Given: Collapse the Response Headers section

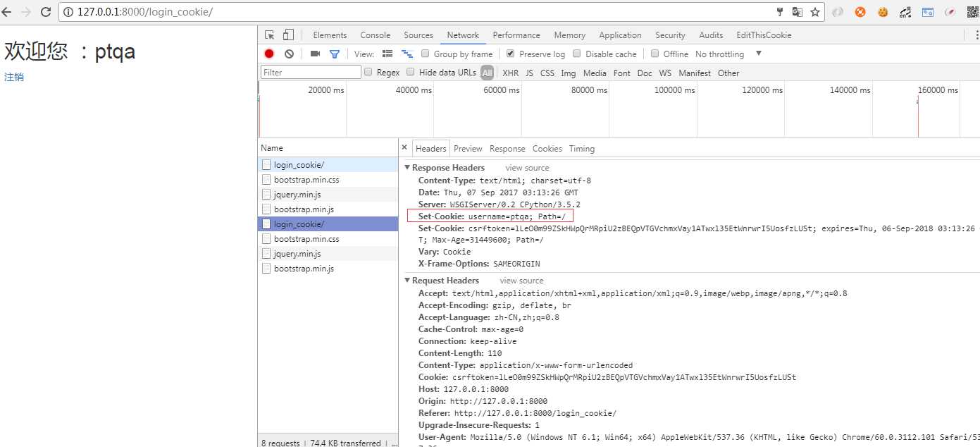Looking at the screenshot, I should pos(408,168).
